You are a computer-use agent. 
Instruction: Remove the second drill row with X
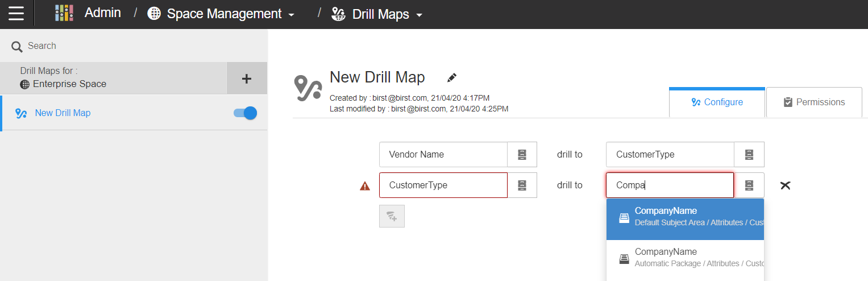(x=786, y=185)
